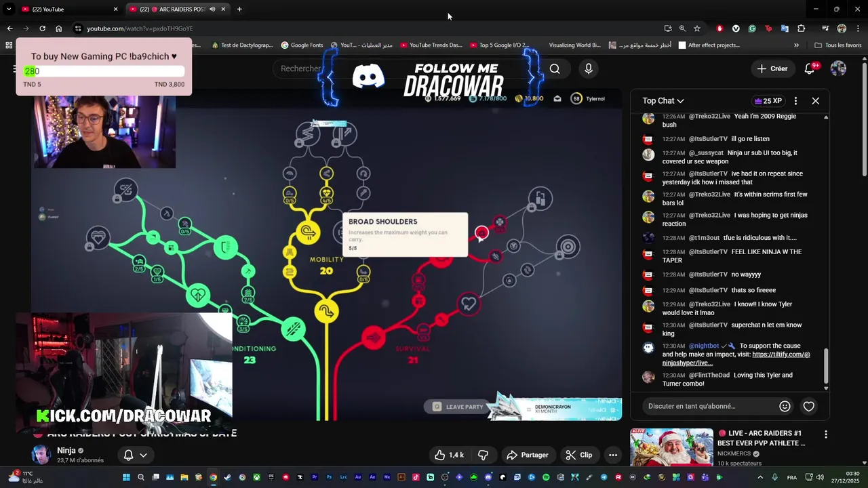Viewport: 868px width, 488px height.
Task: Open YouTube notifications bell
Action: pos(809,68)
